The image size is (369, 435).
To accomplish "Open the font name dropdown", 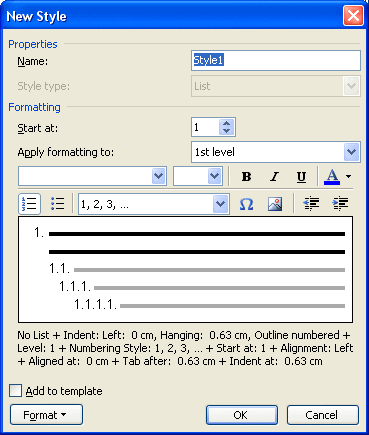I will click(159, 176).
